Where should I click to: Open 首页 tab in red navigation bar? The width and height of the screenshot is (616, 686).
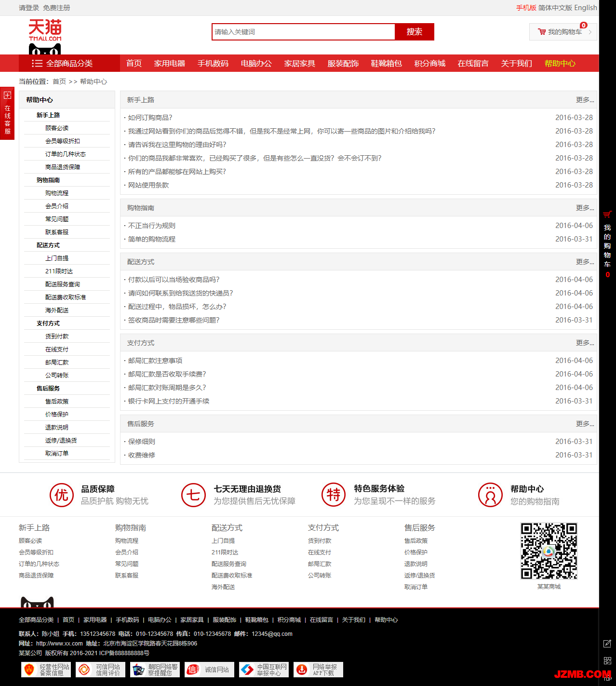(x=134, y=63)
